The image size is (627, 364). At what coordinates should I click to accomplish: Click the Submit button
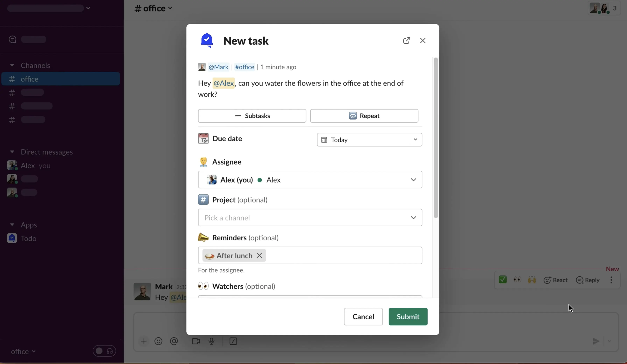pyautogui.click(x=408, y=316)
